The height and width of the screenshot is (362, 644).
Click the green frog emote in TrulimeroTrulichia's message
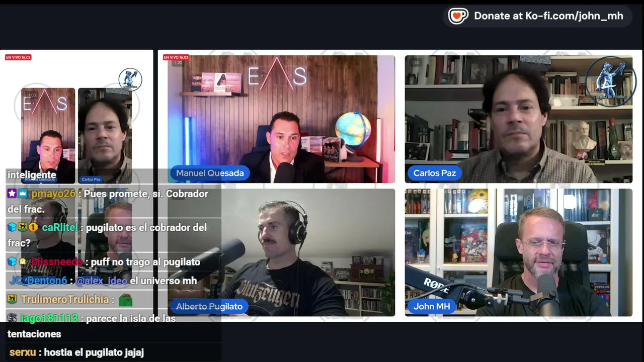pos(125,300)
